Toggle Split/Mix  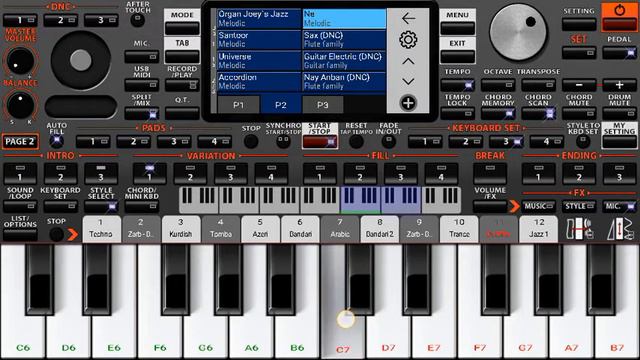pos(142,114)
